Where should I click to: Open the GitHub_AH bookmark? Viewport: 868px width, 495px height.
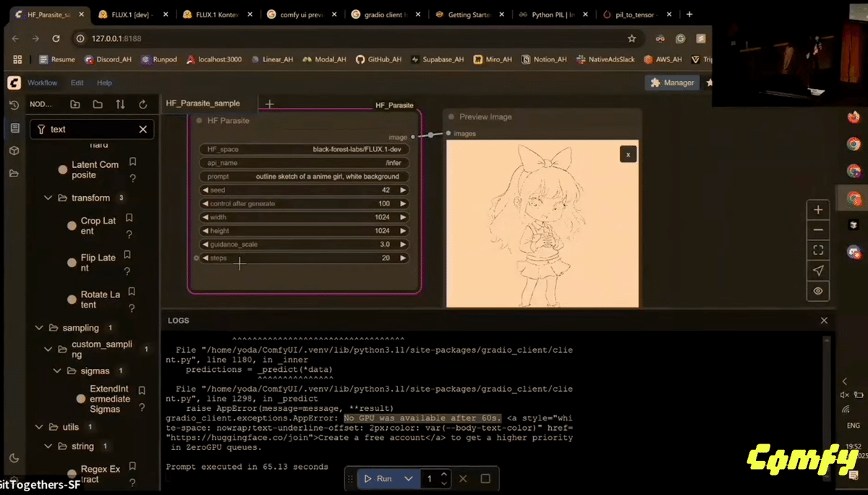(x=378, y=59)
